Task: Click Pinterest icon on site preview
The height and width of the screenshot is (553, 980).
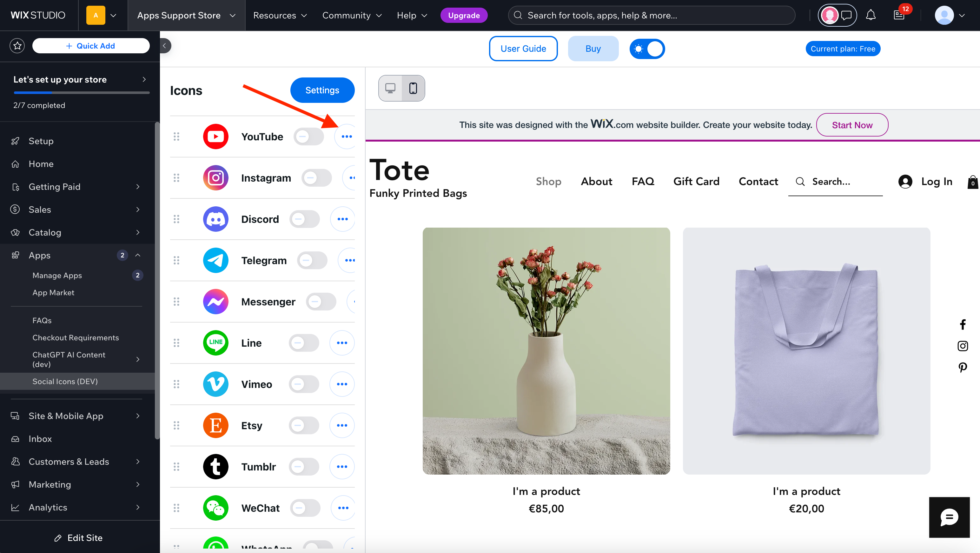Action: 963,367
